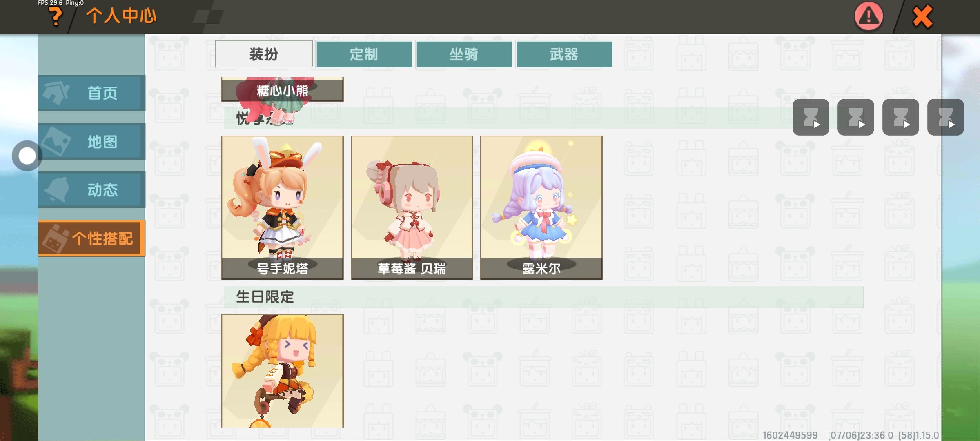Close the 个人中心 panel with the X

[922, 16]
